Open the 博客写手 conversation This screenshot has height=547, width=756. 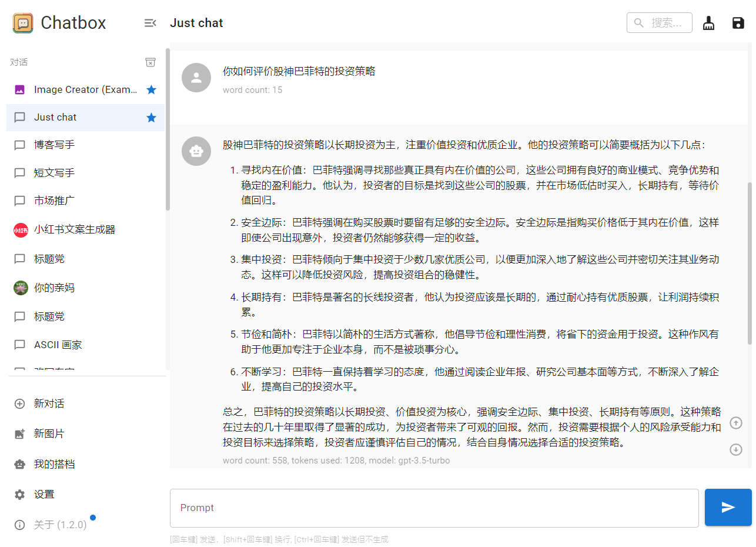pyautogui.click(x=54, y=145)
